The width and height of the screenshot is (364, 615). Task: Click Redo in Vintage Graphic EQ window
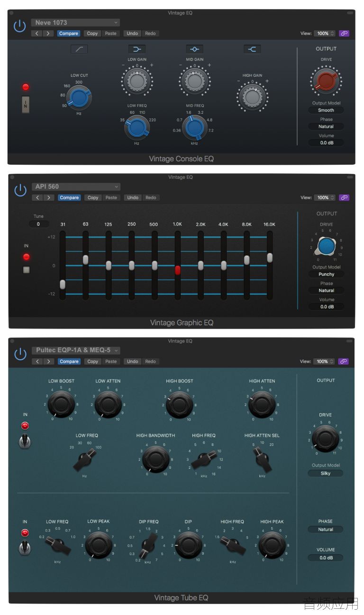pyautogui.click(x=150, y=198)
